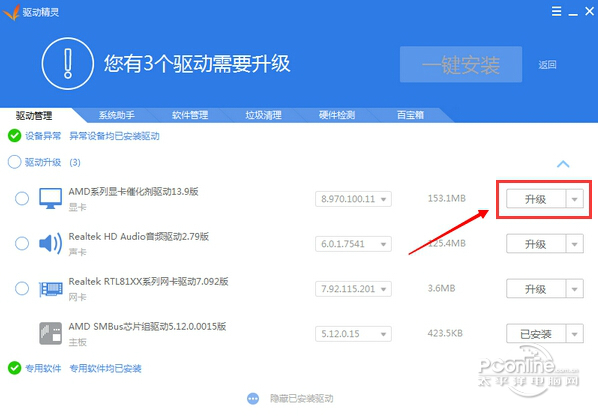Click the 异常设备均已安装驱动 link
The width and height of the screenshot is (598, 417).
114,136
